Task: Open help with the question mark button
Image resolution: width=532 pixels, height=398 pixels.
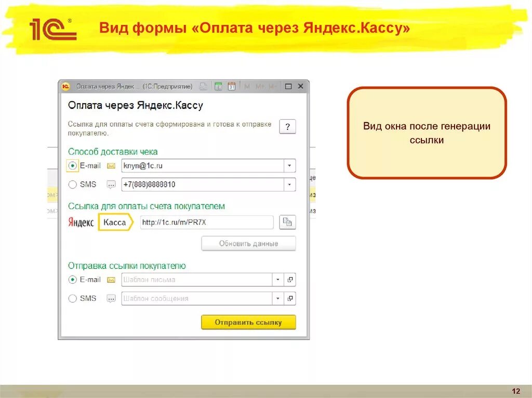Action: tap(287, 127)
